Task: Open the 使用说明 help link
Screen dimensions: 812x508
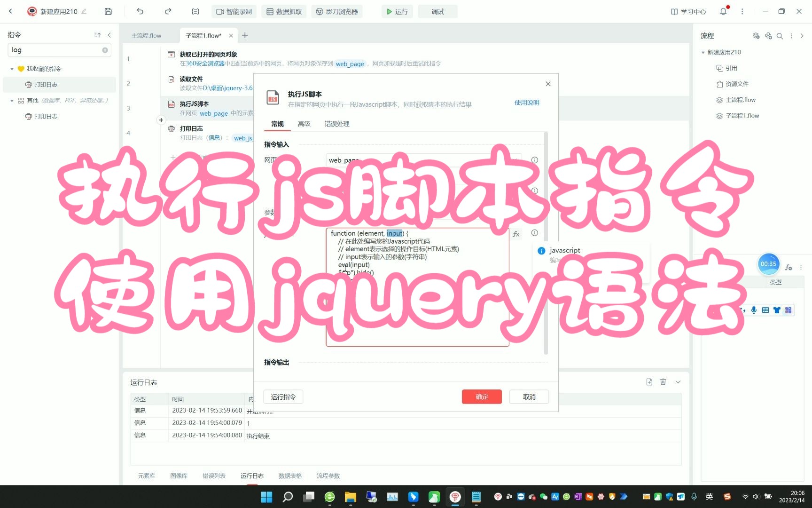Action: pos(527,103)
